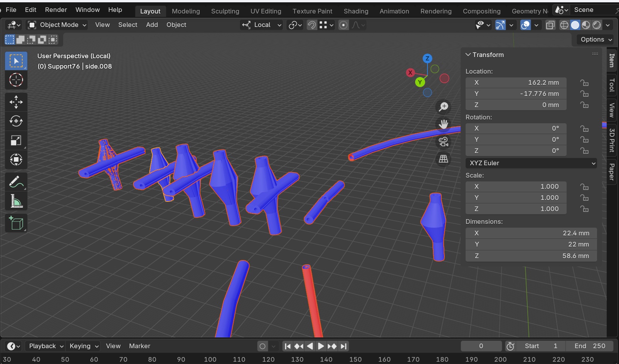619x364 pixels.
Task: Open the editor type dropdown
Action: (x=13, y=25)
